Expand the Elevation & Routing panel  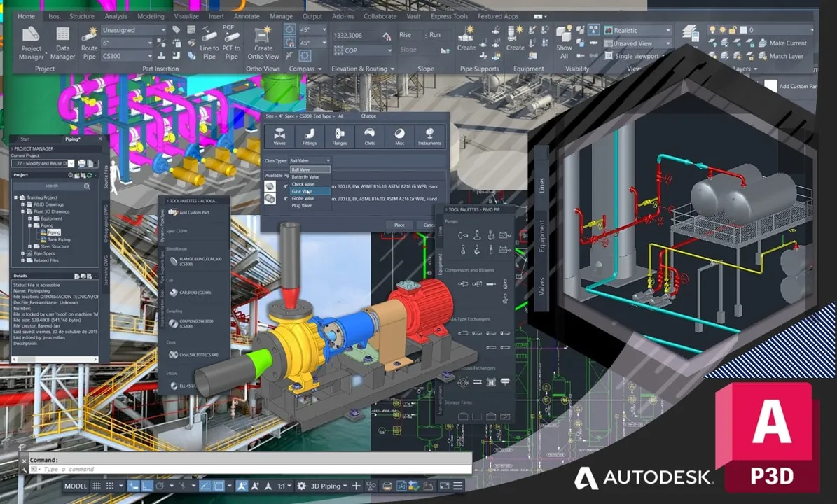[x=362, y=69]
